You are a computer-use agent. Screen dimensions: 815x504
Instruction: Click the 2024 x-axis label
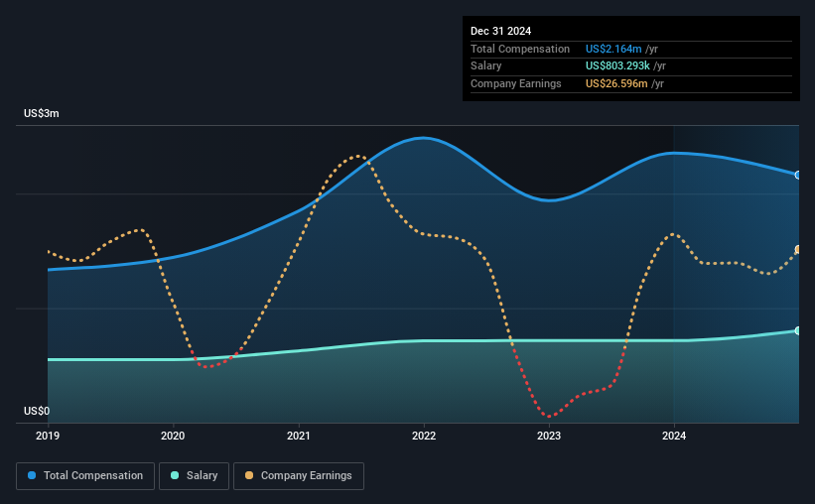[x=674, y=436]
